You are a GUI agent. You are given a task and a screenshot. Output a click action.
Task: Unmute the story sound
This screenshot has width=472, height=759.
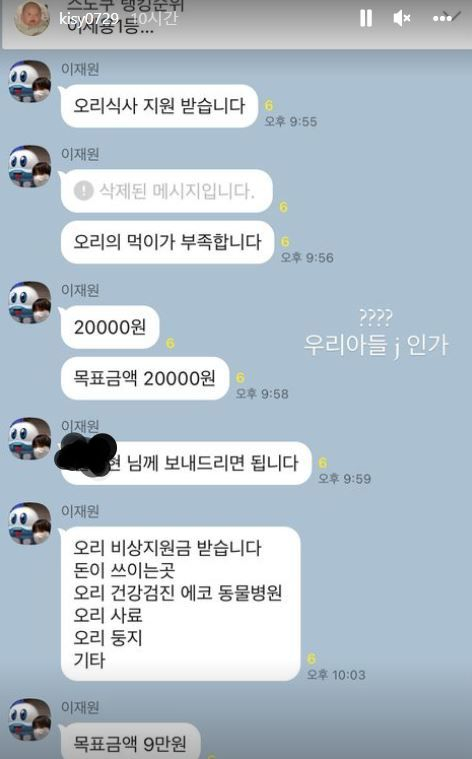click(x=402, y=18)
